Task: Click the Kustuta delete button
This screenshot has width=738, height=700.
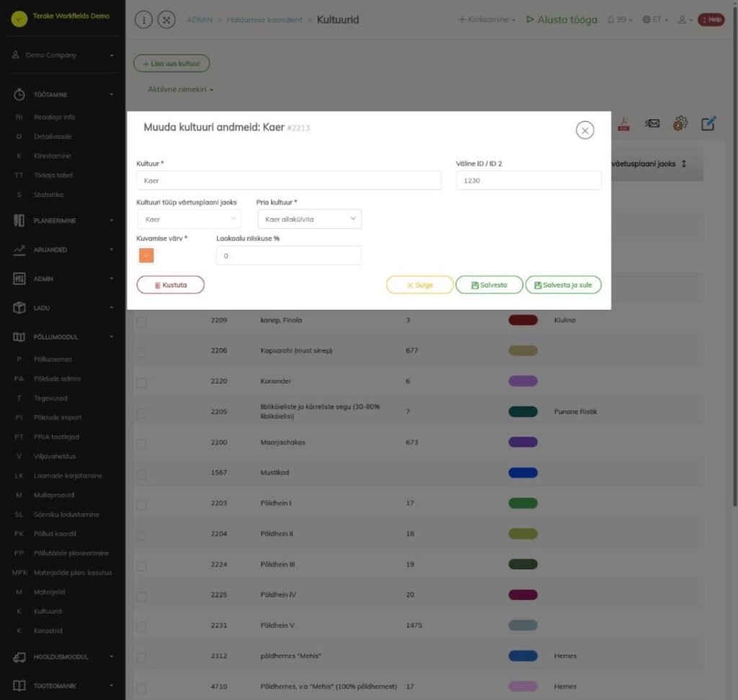Action: tap(170, 285)
